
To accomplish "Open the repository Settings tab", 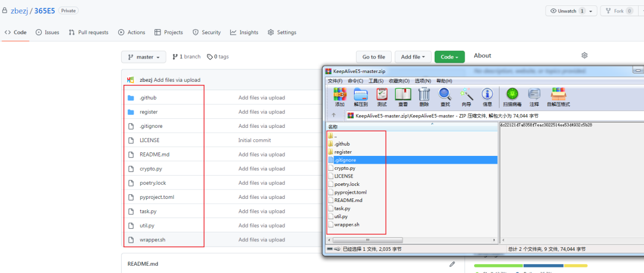I will pyautogui.click(x=281, y=32).
